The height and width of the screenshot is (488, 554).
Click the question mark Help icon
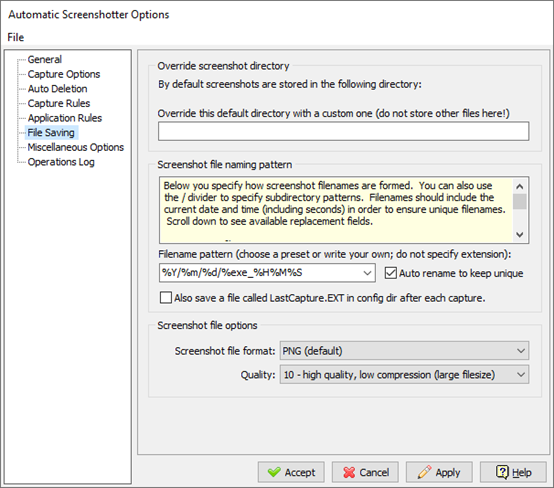(502, 472)
